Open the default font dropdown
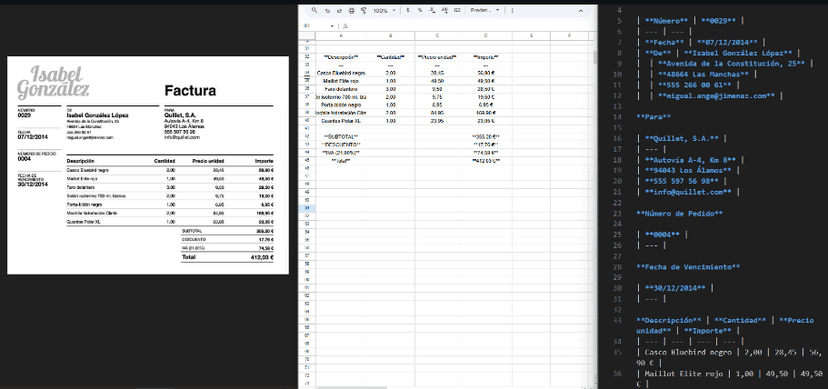This screenshot has width=828, height=389. pos(484,11)
